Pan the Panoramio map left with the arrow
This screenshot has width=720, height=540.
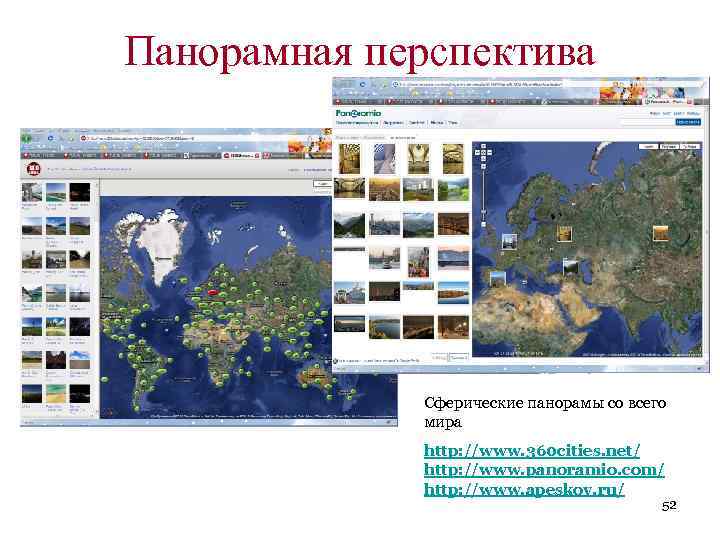[478, 152]
